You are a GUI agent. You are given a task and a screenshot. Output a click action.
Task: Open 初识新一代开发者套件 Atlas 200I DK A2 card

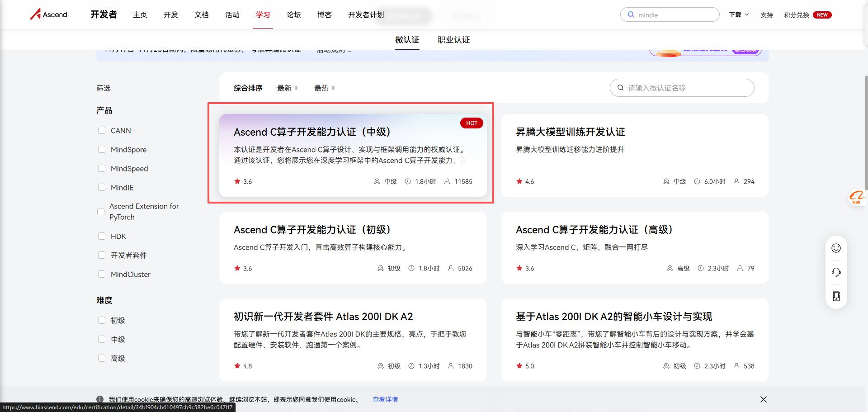pos(353,340)
